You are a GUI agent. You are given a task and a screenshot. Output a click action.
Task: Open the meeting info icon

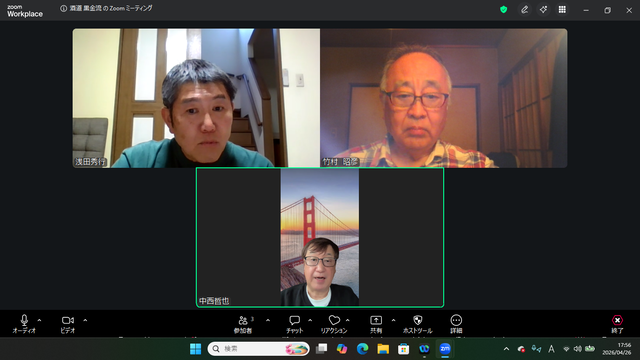63,9
